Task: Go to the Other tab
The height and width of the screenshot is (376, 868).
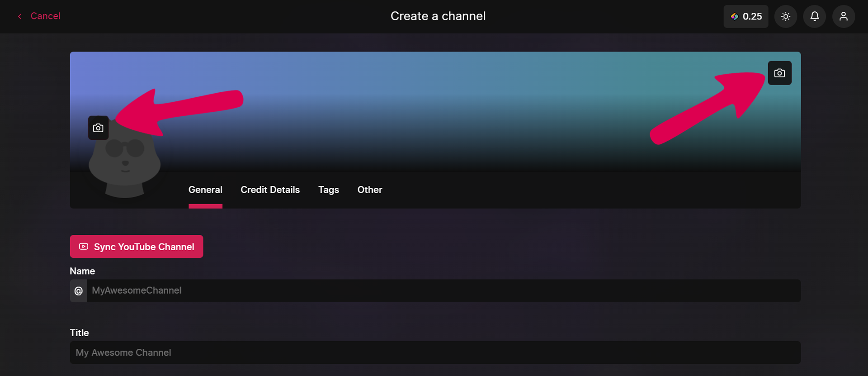Action: coord(369,190)
